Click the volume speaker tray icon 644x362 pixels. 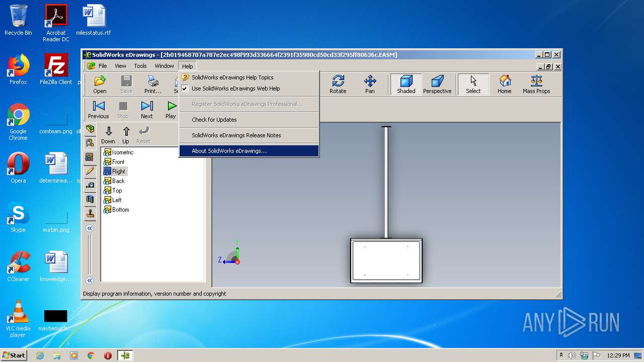pos(572,355)
